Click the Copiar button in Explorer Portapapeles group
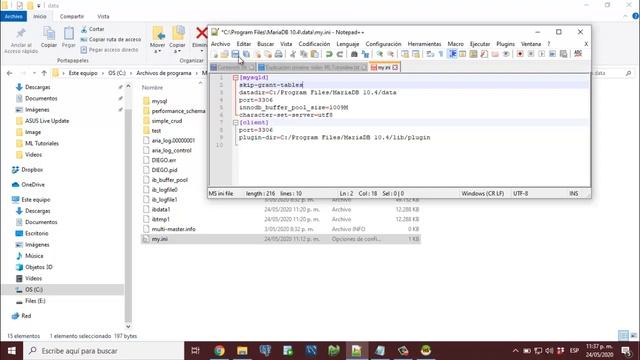The image size is (640, 360). click(x=49, y=38)
